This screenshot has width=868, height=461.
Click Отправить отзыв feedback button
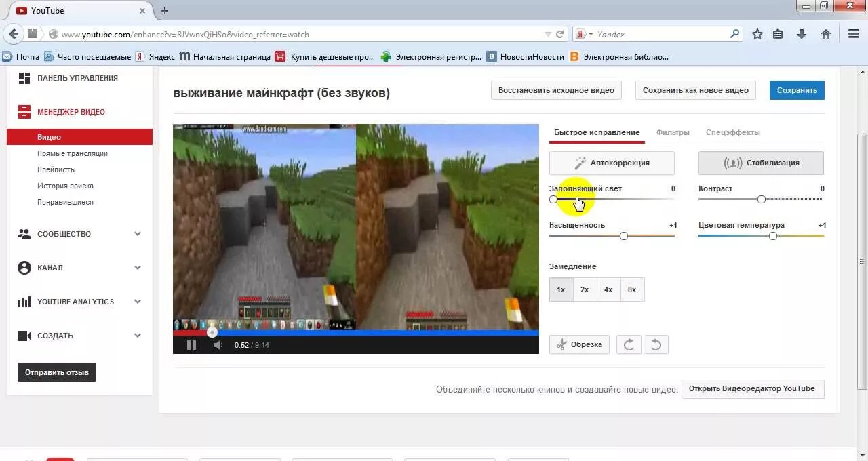[x=57, y=372]
